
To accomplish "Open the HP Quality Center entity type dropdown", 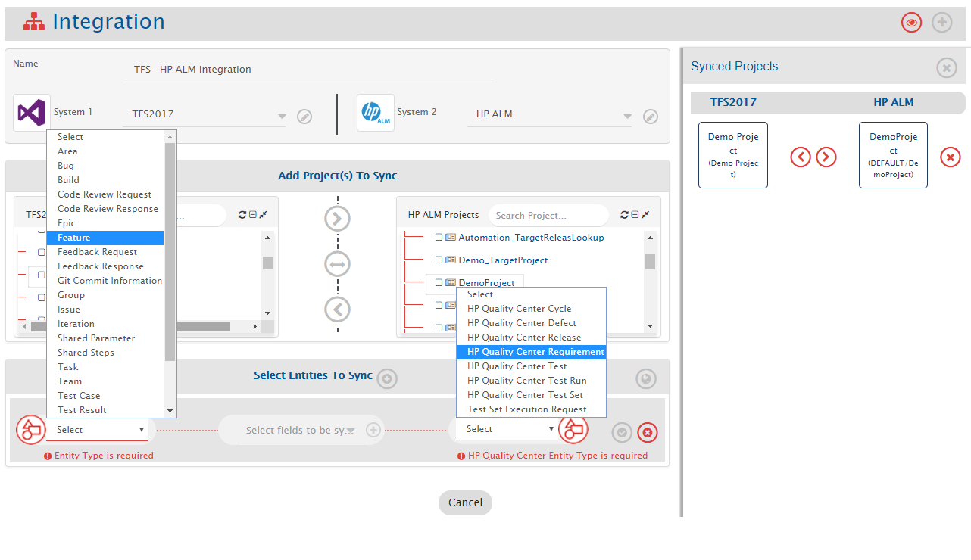I will point(506,429).
